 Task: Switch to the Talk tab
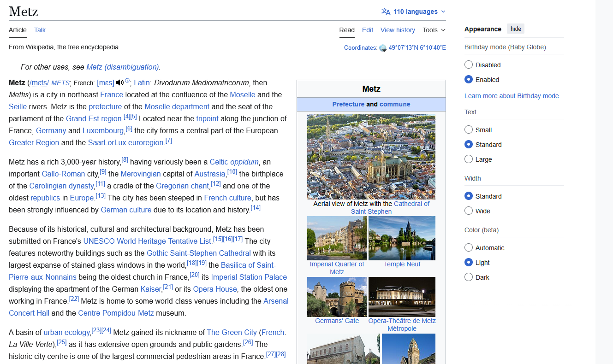coord(40,30)
